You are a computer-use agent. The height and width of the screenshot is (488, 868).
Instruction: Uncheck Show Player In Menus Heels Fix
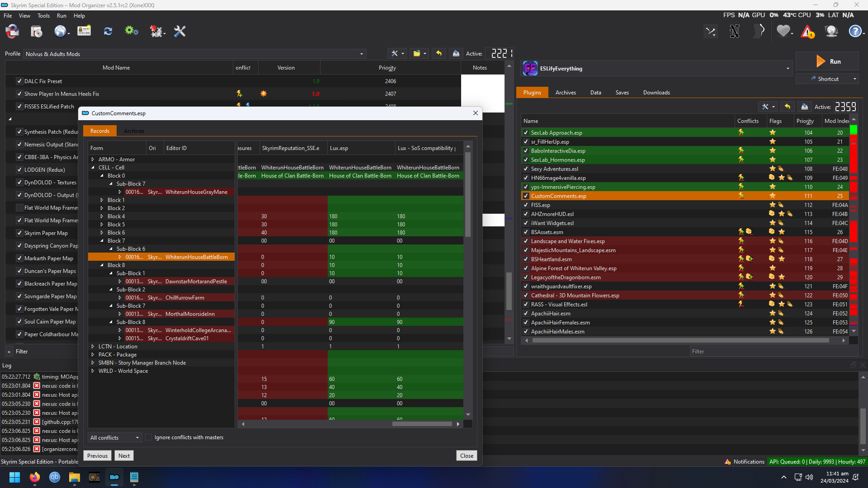[19, 94]
